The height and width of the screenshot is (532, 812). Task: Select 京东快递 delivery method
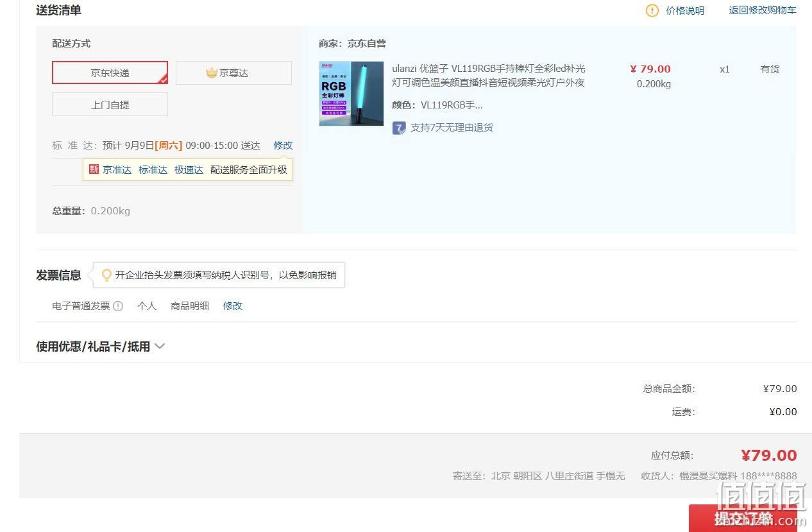[110, 73]
